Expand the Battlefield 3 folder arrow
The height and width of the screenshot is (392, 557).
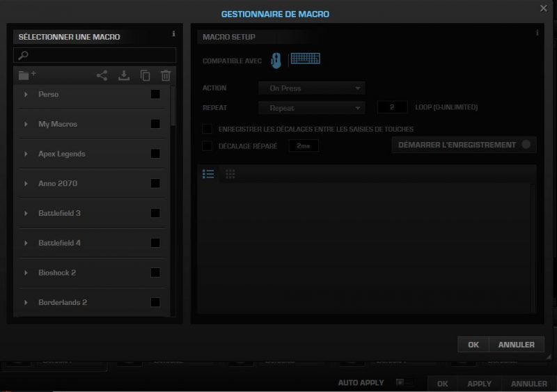pos(26,213)
